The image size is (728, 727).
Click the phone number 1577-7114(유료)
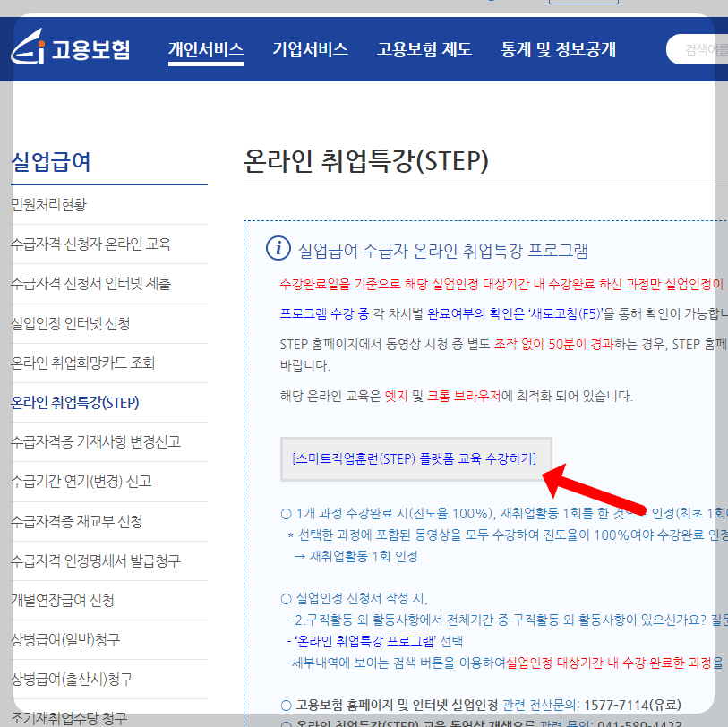pyautogui.click(x=632, y=706)
